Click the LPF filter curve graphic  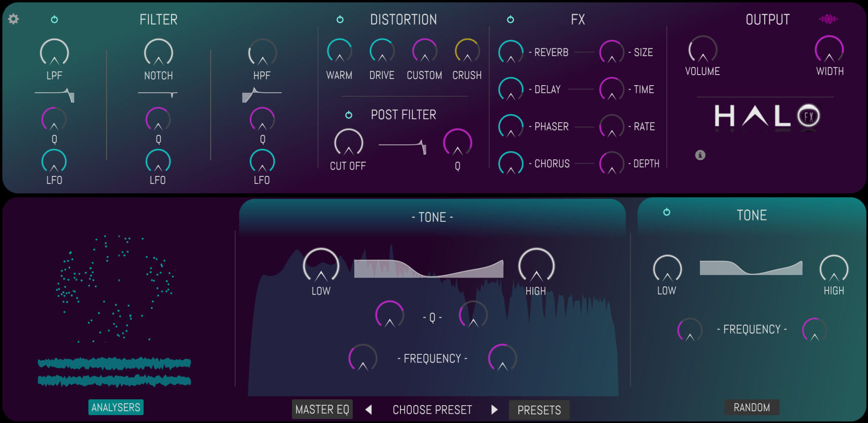click(x=55, y=95)
